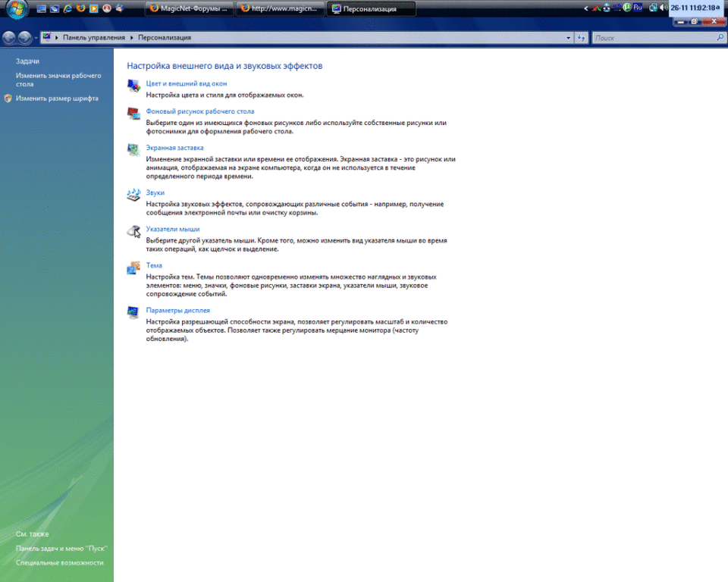Open Цвет и внешний вид окон
Image resolution: width=728 pixels, height=582 pixels.
[x=187, y=83]
